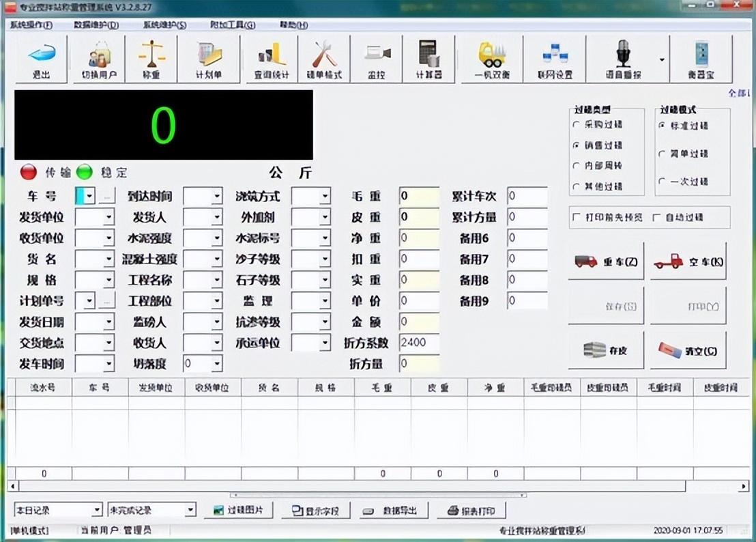Click the 保存(S) save button

click(x=606, y=306)
